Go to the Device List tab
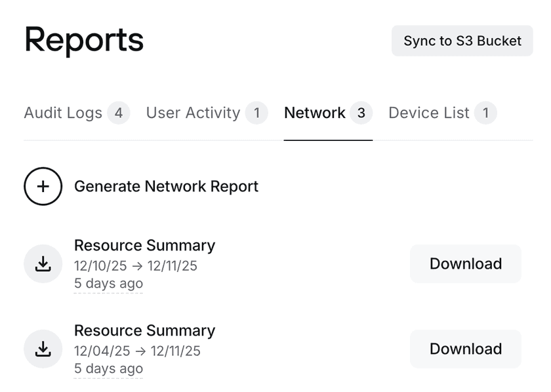The width and height of the screenshot is (551, 392). [429, 113]
